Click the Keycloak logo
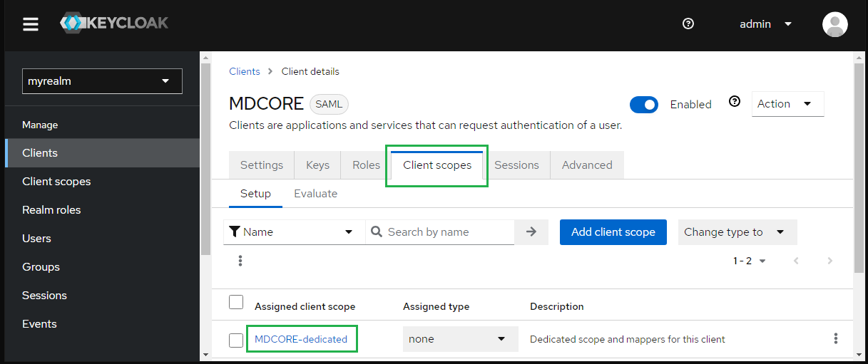868x364 pixels. coord(114,24)
